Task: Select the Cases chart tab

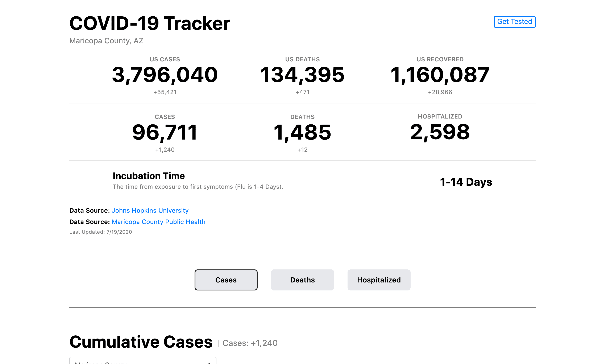Action: click(226, 280)
